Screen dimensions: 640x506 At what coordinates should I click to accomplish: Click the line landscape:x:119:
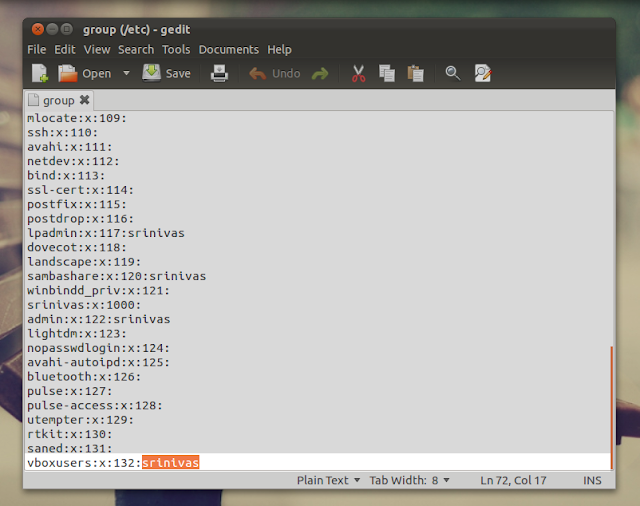click(x=84, y=262)
